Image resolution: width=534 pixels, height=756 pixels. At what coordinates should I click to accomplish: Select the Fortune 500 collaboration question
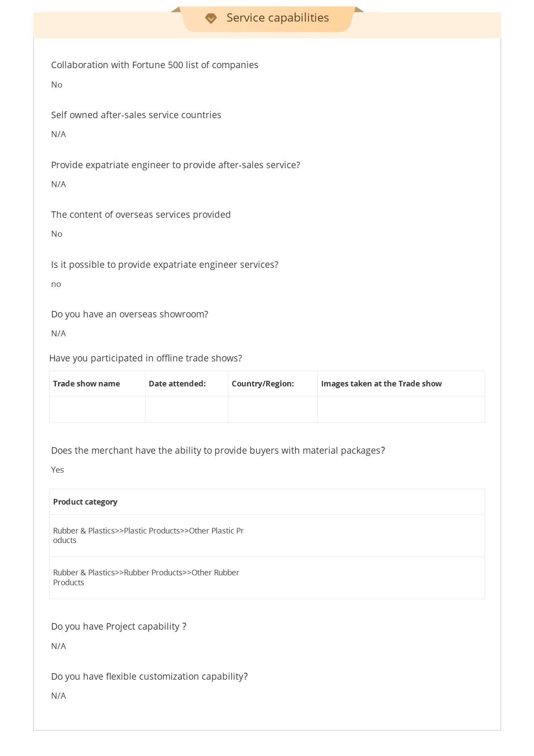[154, 65]
